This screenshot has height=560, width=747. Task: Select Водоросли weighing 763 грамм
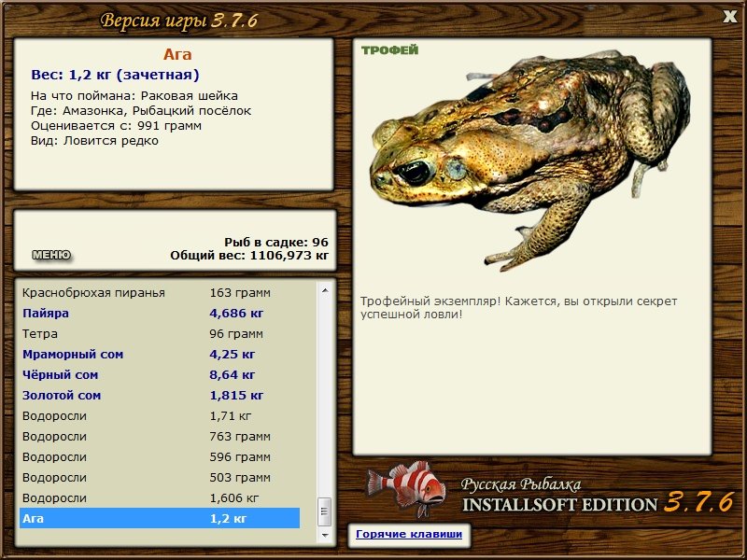(x=160, y=436)
